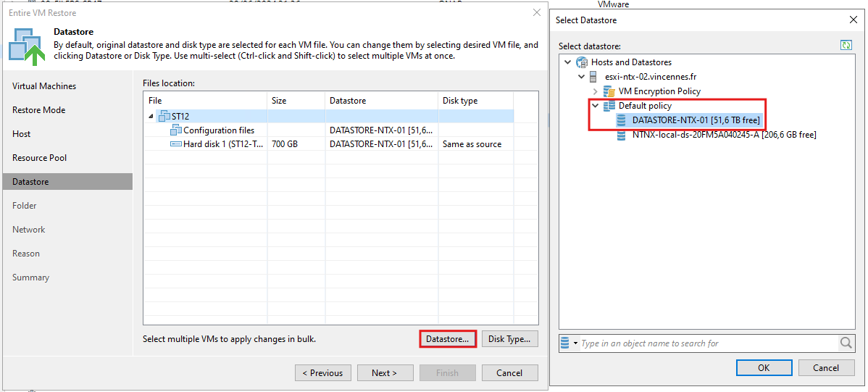Click the search magnifier icon
The width and height of the screenshot is (868, 392).
click(x=846, y=343)
